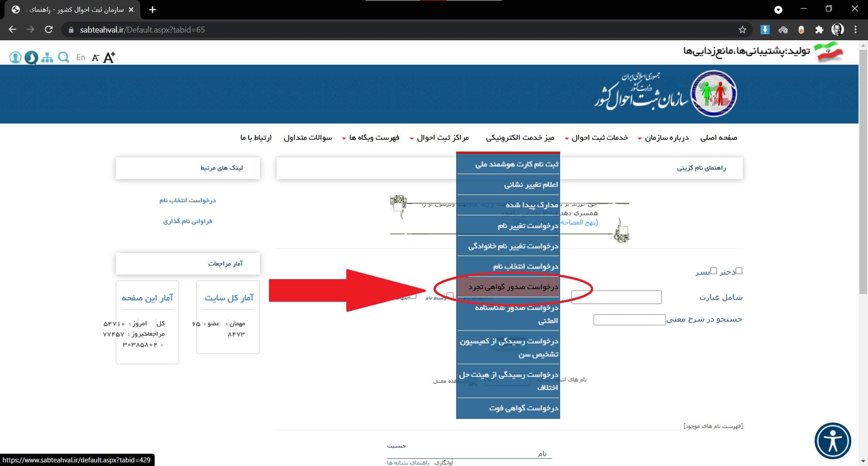Click the شامل عبارت text field
Image resolution: width=868 pixels, height=466 pixels.
(x=616, y=297)
